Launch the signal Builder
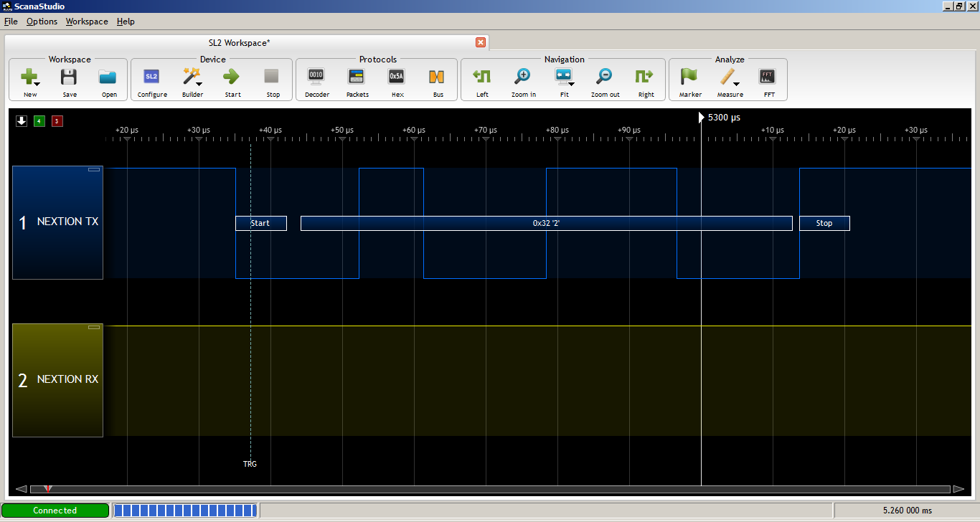This screenshot has height=522, width=980. [192, 79]
